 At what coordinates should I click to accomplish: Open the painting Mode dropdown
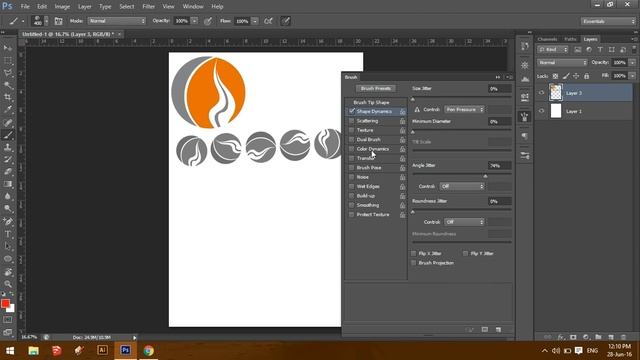tap(116, 21)
